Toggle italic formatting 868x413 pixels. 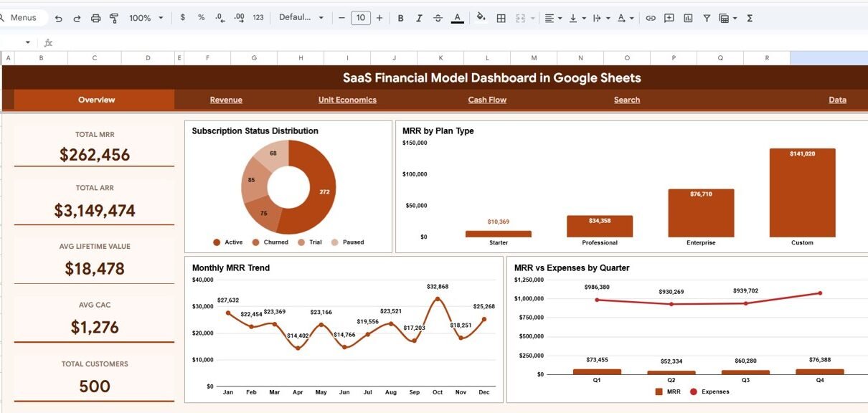(419, 18)
